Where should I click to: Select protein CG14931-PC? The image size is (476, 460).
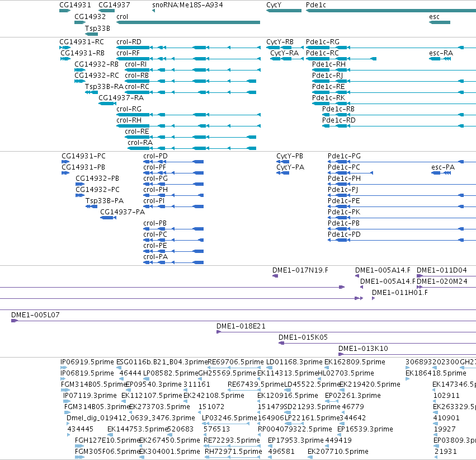65,162
